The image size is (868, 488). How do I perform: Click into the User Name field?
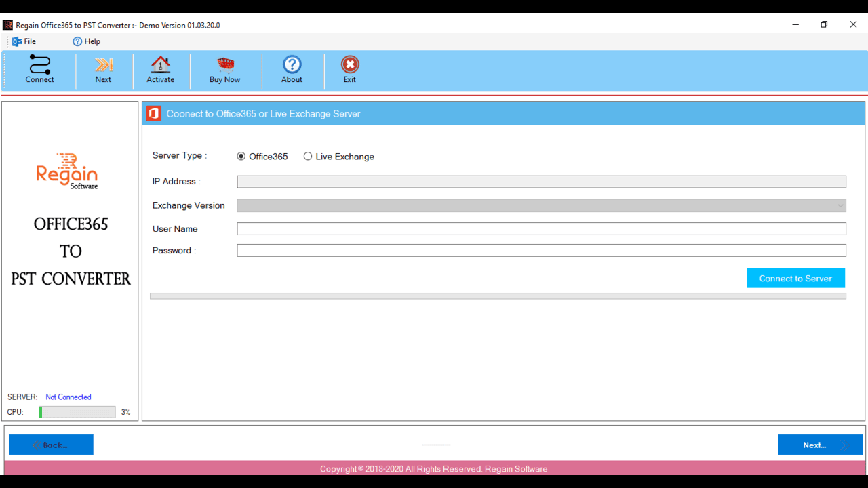[x=541, y=229]
